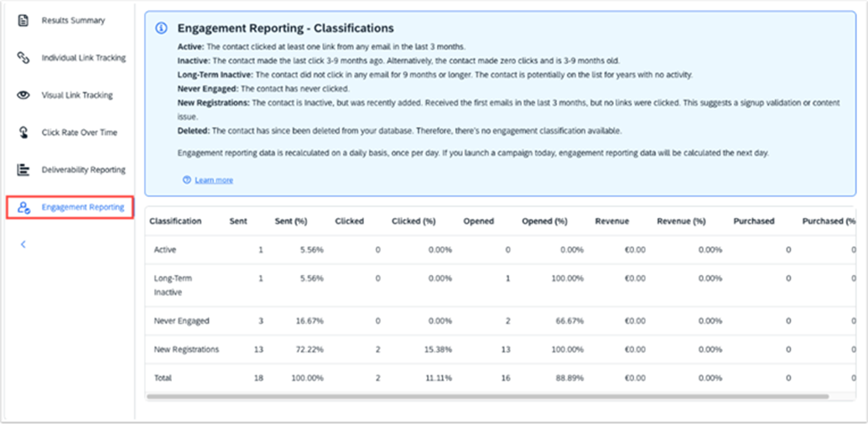The height and width of the screenshot is (424, 868).
Task: Click the Engagement Reporting - Classifications heading
Action: 286,28
